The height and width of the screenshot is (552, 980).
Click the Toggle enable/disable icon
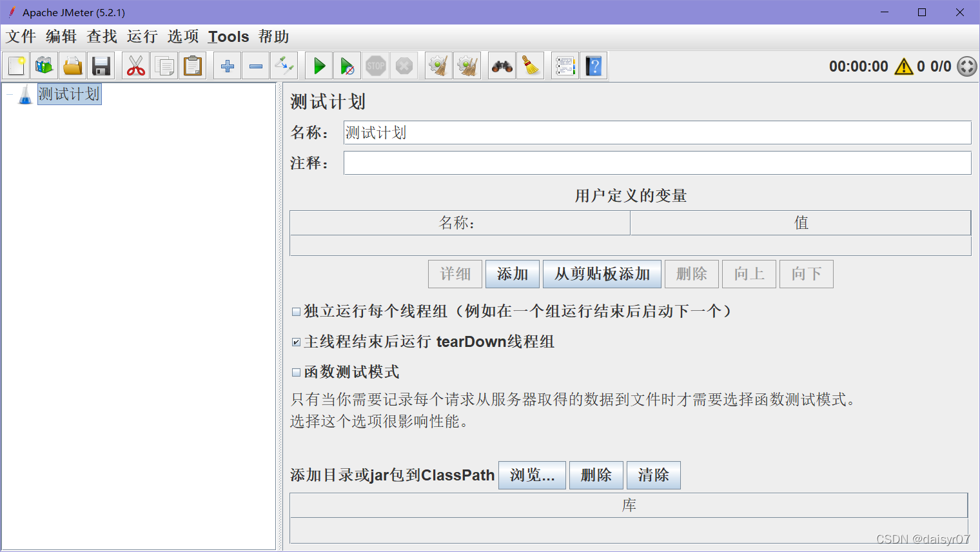pos(284,66)
